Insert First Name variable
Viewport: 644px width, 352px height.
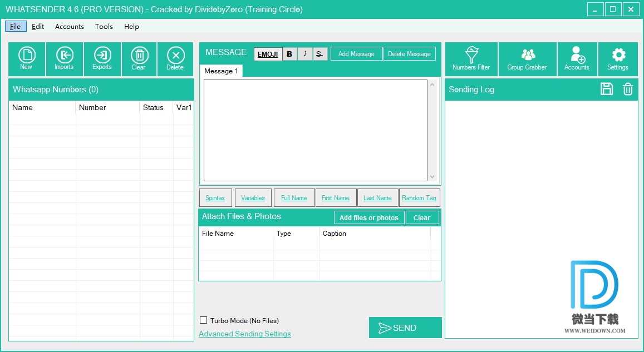click(x=336, y=198)
